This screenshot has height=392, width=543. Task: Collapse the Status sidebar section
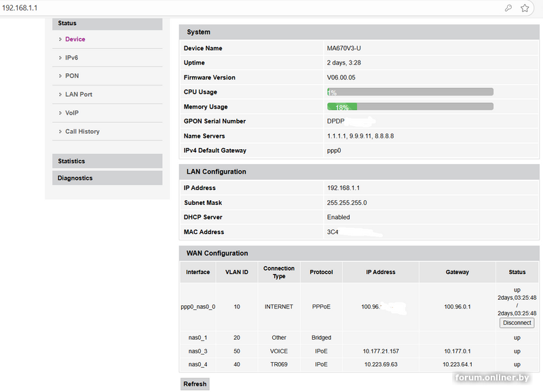(107, 24)
